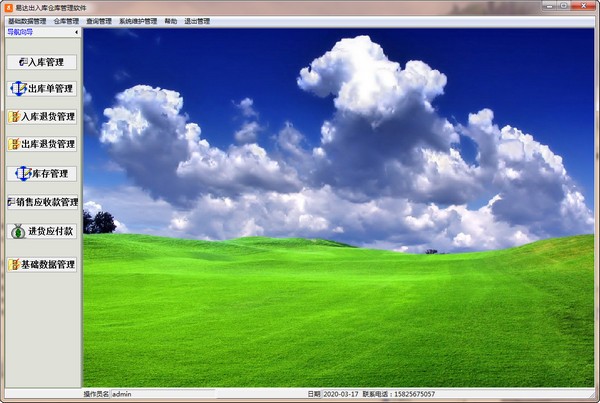The width and height of the screenshot is (600, 403).
Task: Open the 系统维护管理 menu
Action: (138, 21)
